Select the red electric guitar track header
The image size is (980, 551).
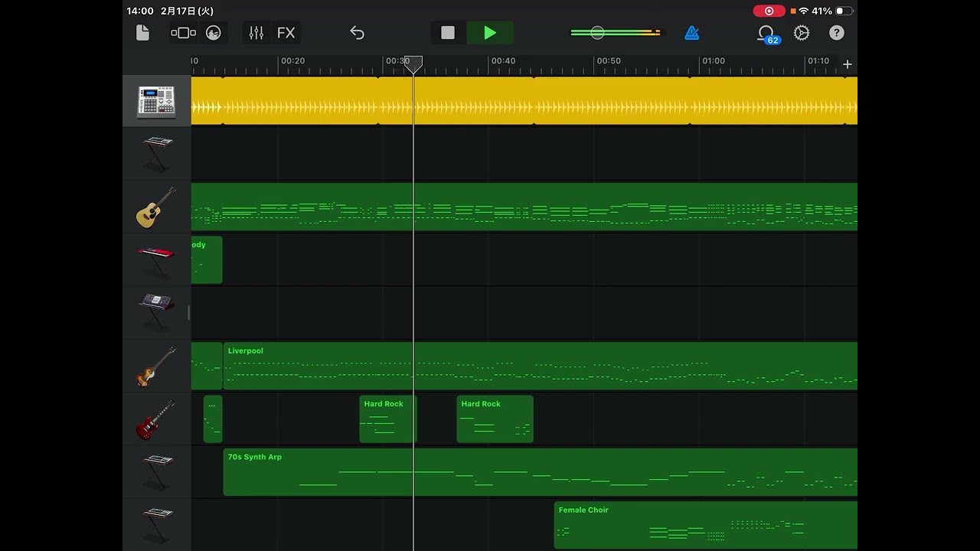(156, 419)
